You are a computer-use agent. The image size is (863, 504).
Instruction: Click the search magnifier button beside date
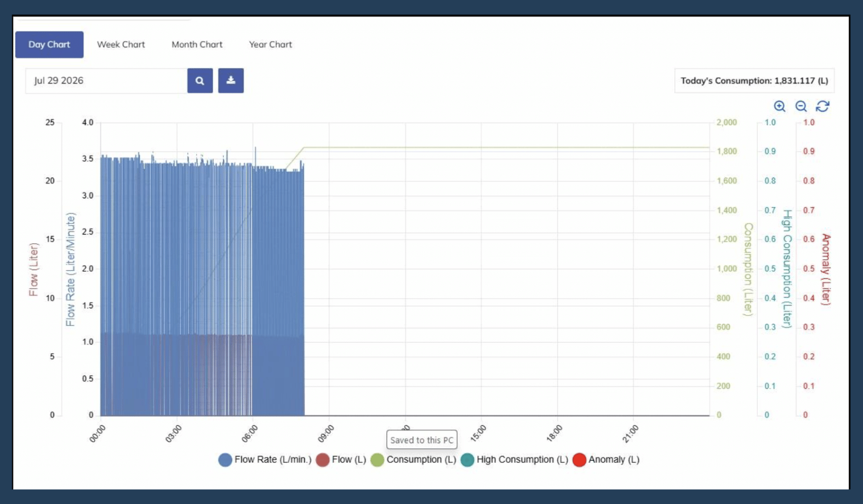pos(200,81)
